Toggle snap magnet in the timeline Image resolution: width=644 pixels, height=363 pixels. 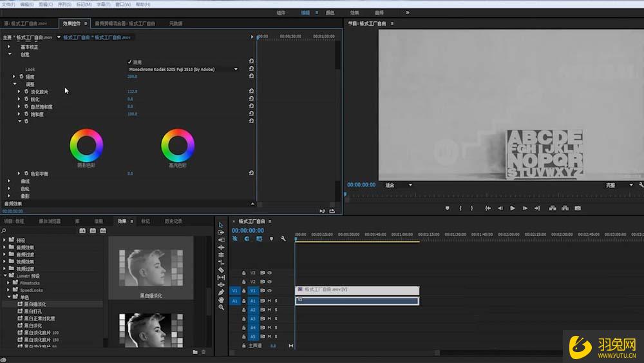pyautogui.click(x=247, y=239)
